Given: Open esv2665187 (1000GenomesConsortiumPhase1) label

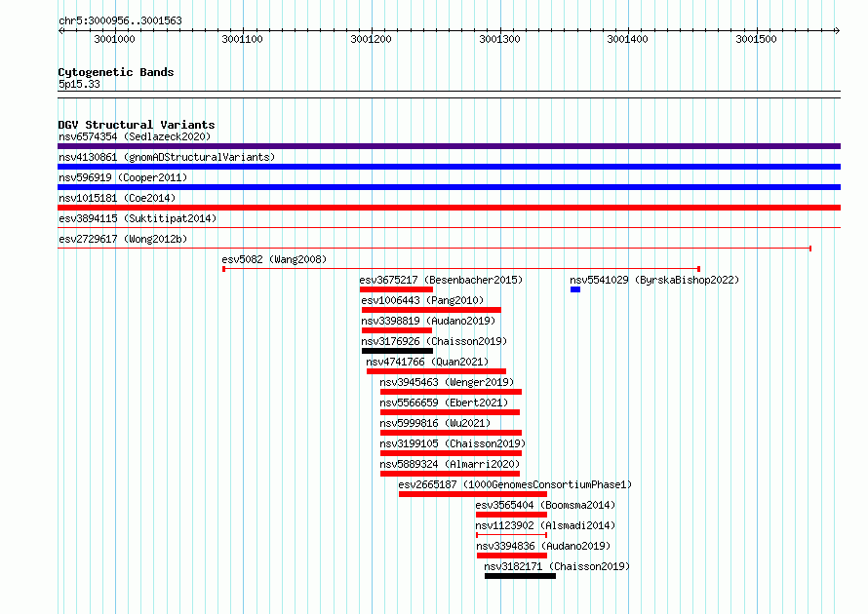Looking at the screenshot, I should (515, 484).
